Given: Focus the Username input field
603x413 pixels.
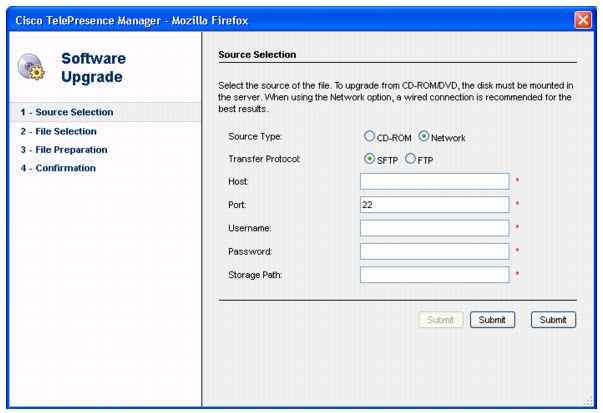Looking at the screenshot, I should (435, 228).
